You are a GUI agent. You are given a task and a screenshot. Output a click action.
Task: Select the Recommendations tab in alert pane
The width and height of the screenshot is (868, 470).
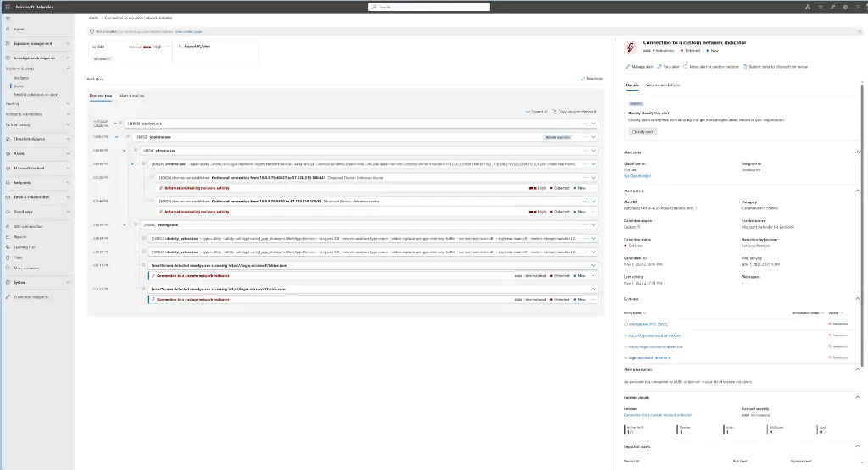pyautogui.click(x=663, y=86)
